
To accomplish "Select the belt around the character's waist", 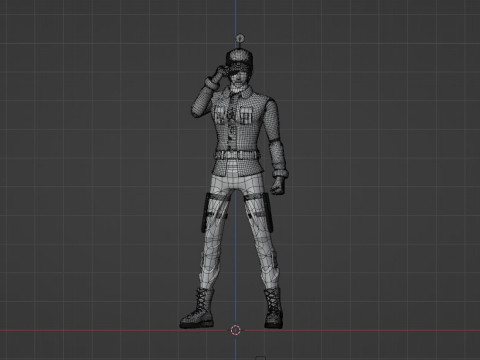I will click(x=237, y=155).
